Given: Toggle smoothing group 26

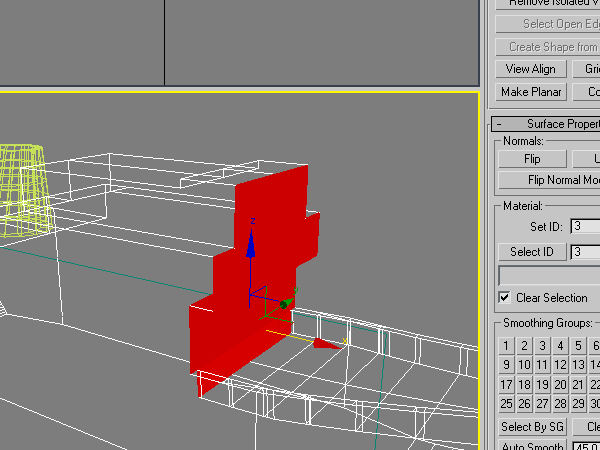Looking at the screenshot, I should (524, 404).
